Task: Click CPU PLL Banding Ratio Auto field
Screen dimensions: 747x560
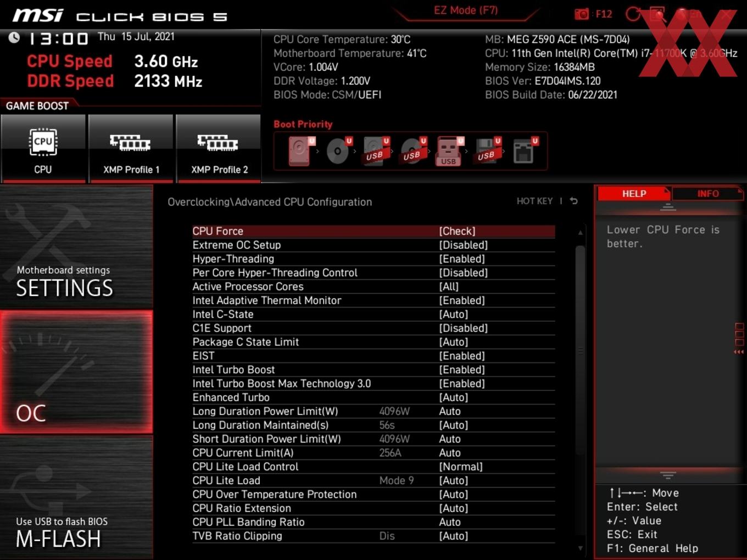Action: (x=450, y=522)
